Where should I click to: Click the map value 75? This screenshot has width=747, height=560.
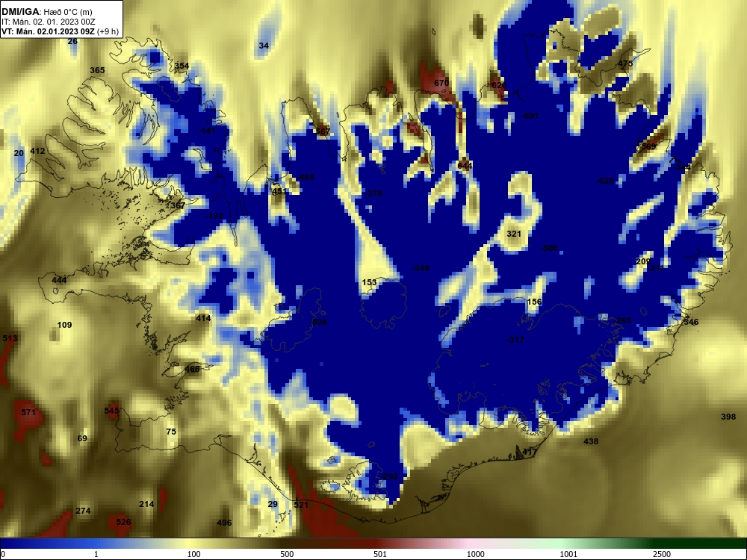click(x=171, y=432)
